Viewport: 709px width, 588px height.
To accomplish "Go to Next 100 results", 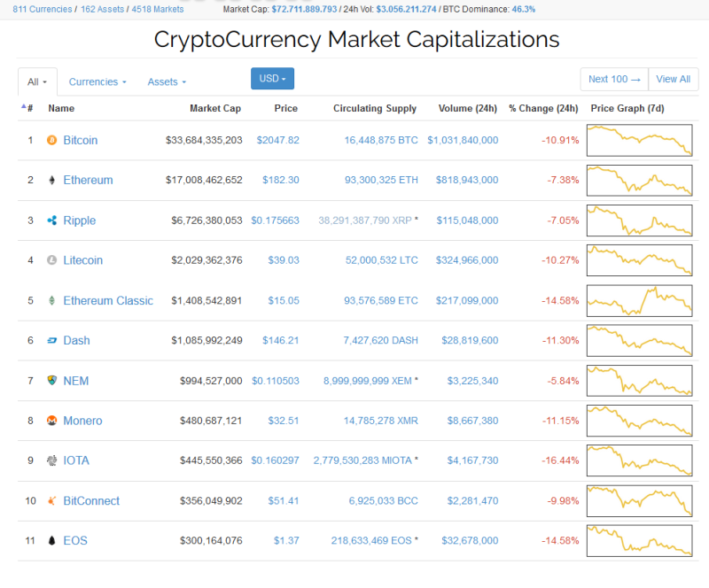I will (x=614, y=79).
